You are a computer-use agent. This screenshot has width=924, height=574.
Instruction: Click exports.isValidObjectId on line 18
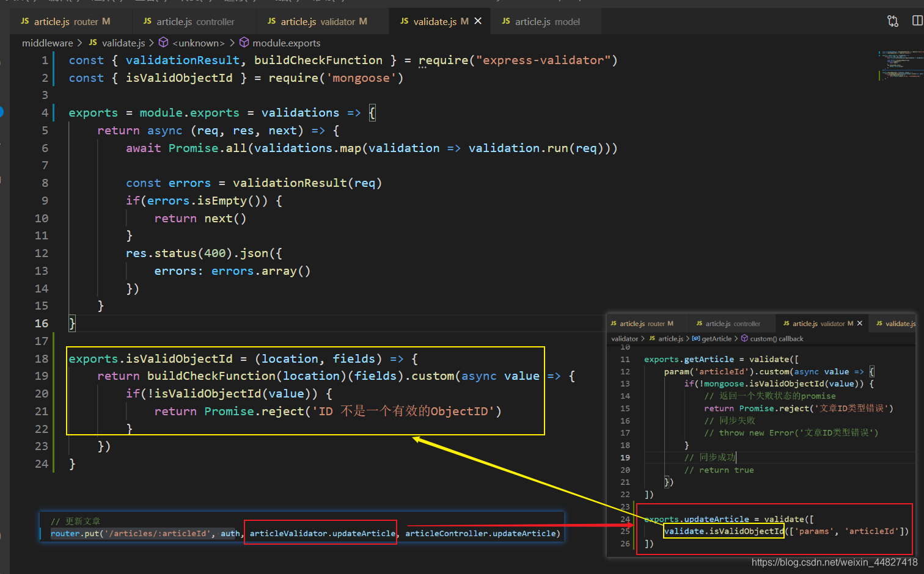(x=150, y=359)
